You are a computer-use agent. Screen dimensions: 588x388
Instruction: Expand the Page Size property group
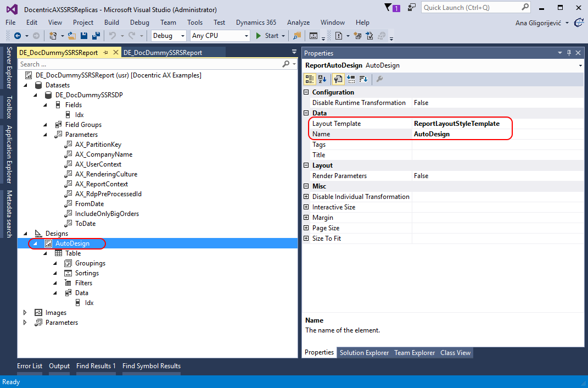click(306, 228)
